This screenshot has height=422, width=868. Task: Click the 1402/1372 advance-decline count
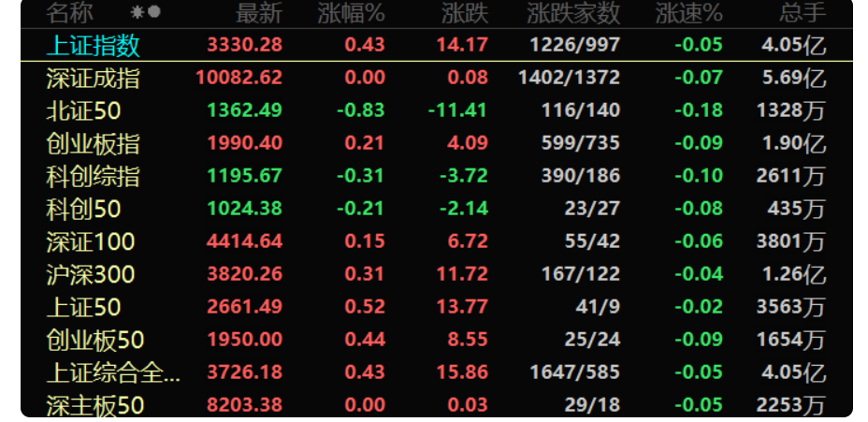pos(569,77)
